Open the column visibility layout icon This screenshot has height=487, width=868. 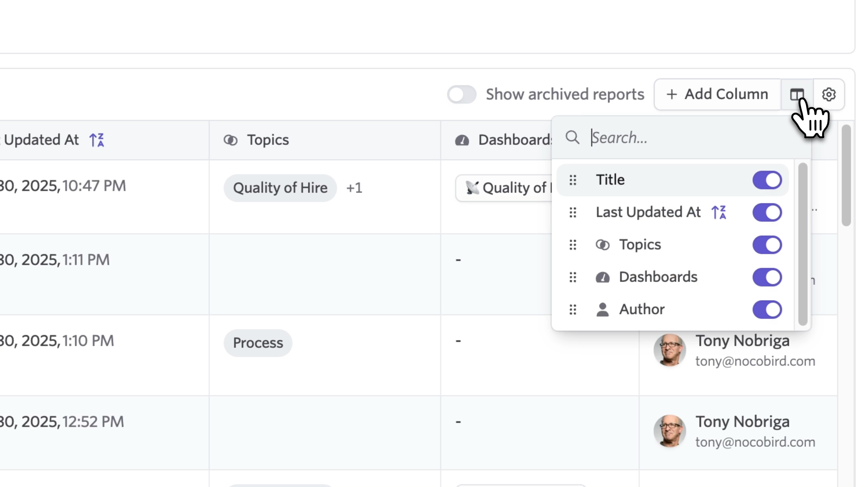click(x=797, y=94)
